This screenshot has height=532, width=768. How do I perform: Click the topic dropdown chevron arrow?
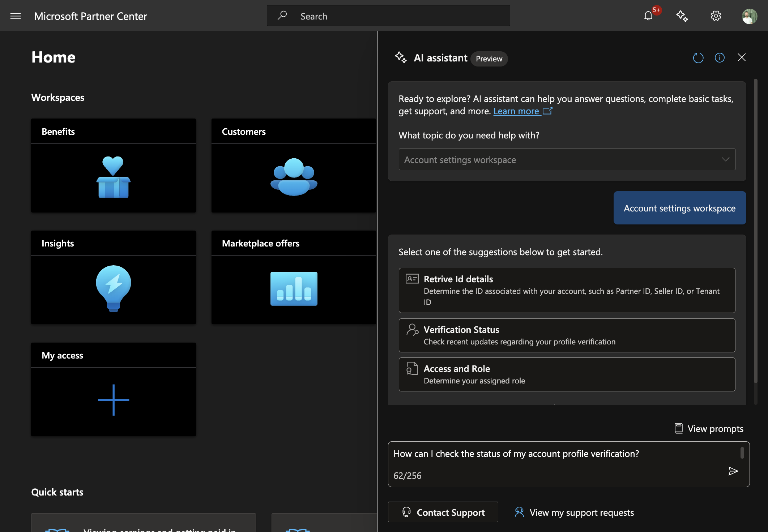point(725,159)
